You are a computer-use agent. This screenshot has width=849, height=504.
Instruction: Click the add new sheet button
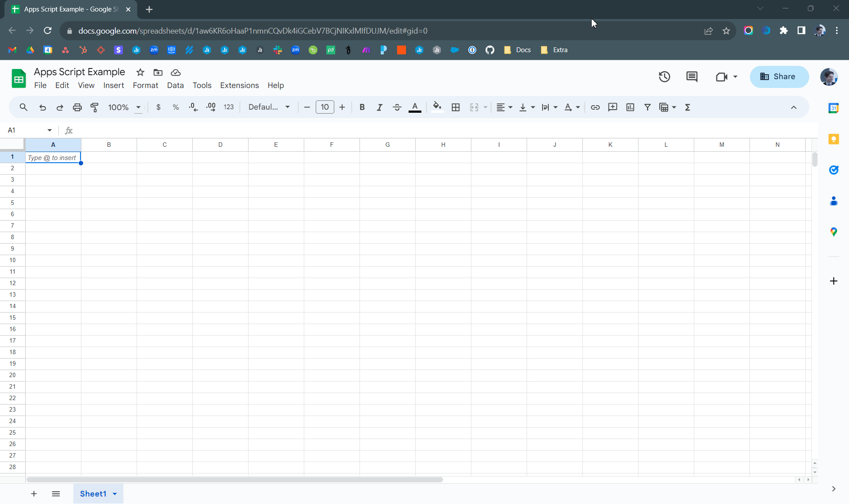[x=34, y=493]
